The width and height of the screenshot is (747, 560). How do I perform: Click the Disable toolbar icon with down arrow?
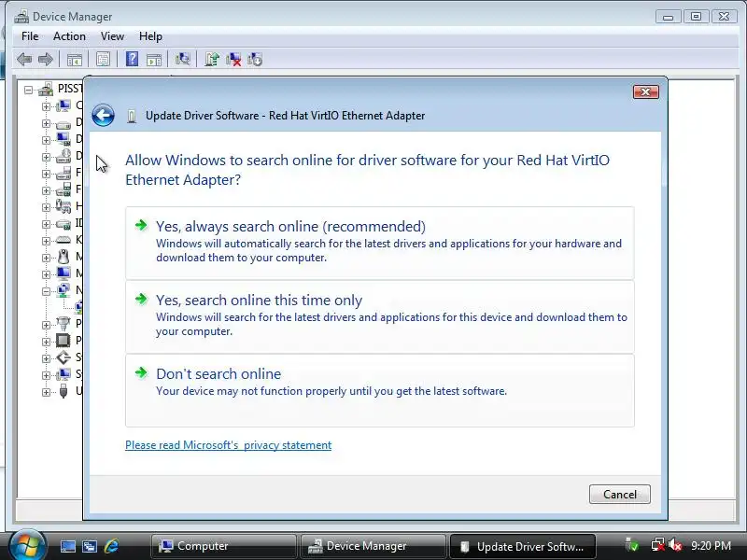[x=255, y=59]
